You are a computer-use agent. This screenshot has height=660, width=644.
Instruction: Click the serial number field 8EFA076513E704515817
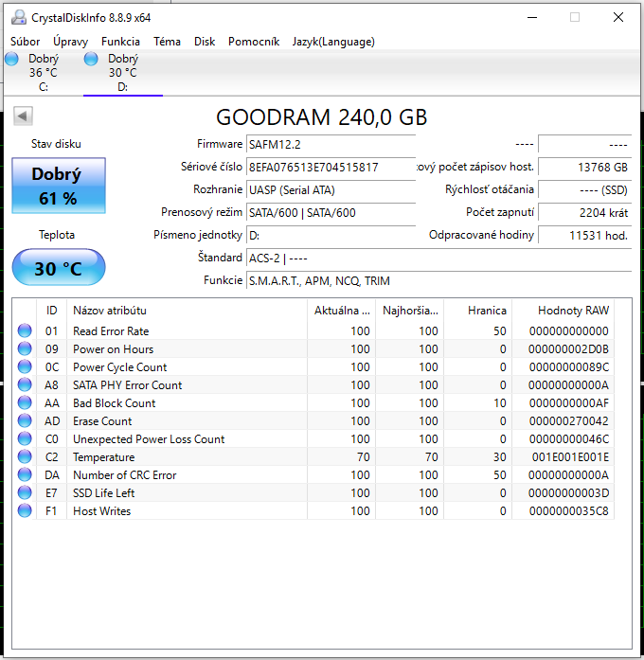tap(331, 167)
